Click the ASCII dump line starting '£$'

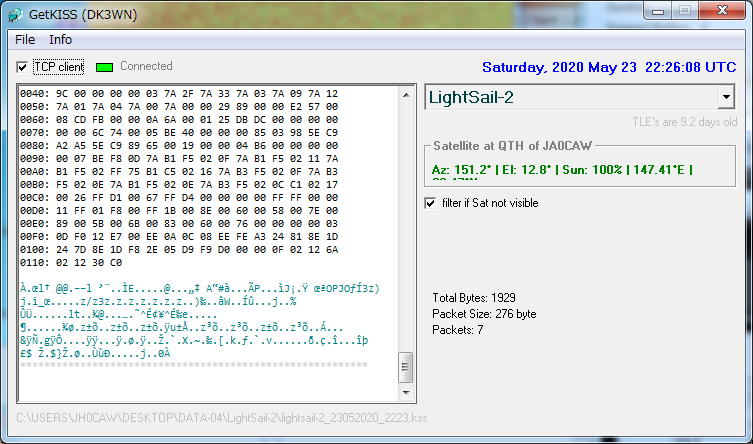pos(95,354)
